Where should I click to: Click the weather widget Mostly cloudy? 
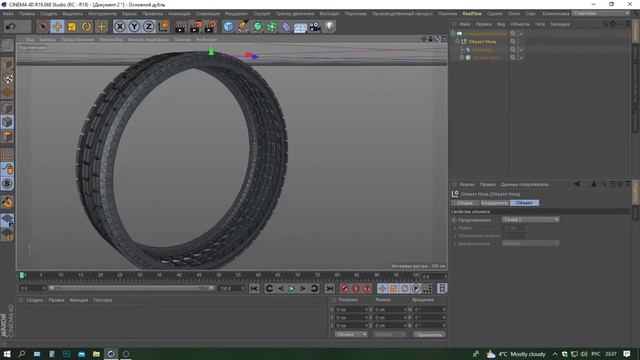pyautogui.click(x=516, y=354)
